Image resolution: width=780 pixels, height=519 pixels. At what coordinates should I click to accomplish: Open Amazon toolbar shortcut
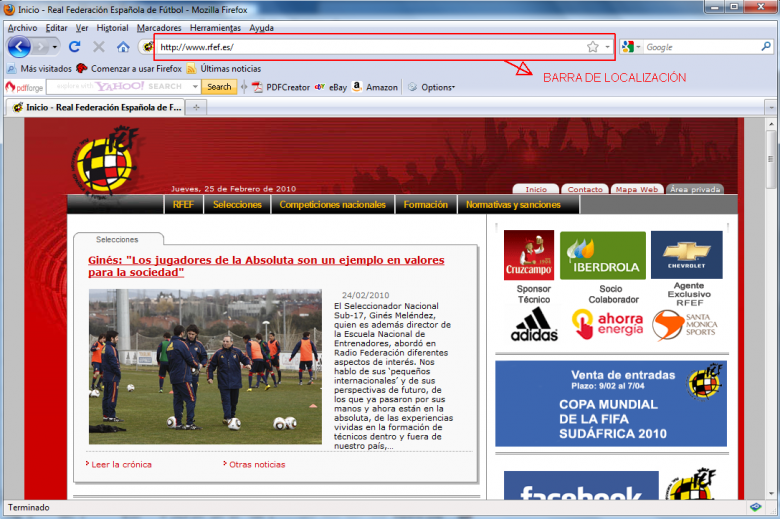(x=375, y=87)
